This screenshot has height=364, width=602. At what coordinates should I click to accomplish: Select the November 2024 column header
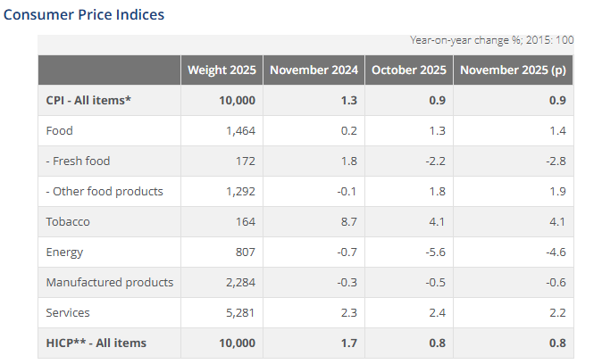pos(314,70)
